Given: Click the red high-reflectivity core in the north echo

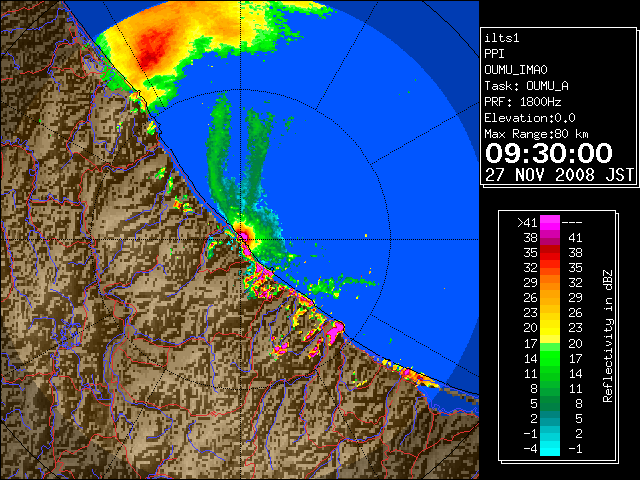Looking at the screenshot, I should click(154, 48).
